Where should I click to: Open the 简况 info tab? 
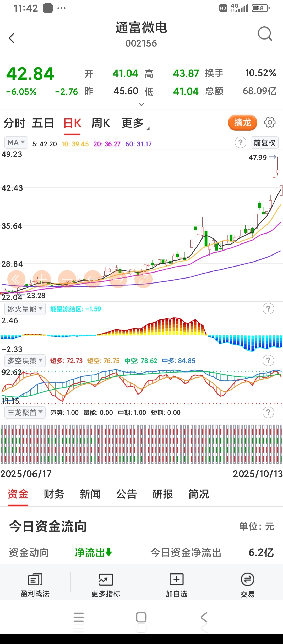199,494
